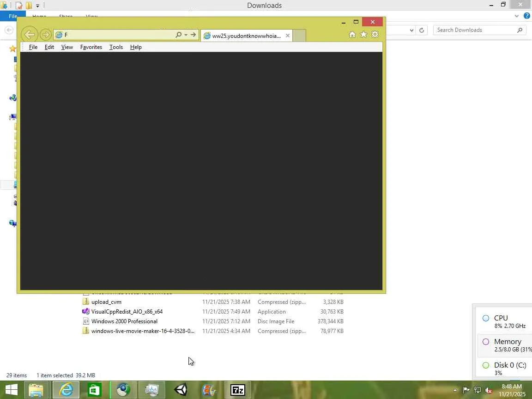Viewport: 532px width, 399px height.
Task: Select Memory in Task Manager summary
Action: coord(505,345)
